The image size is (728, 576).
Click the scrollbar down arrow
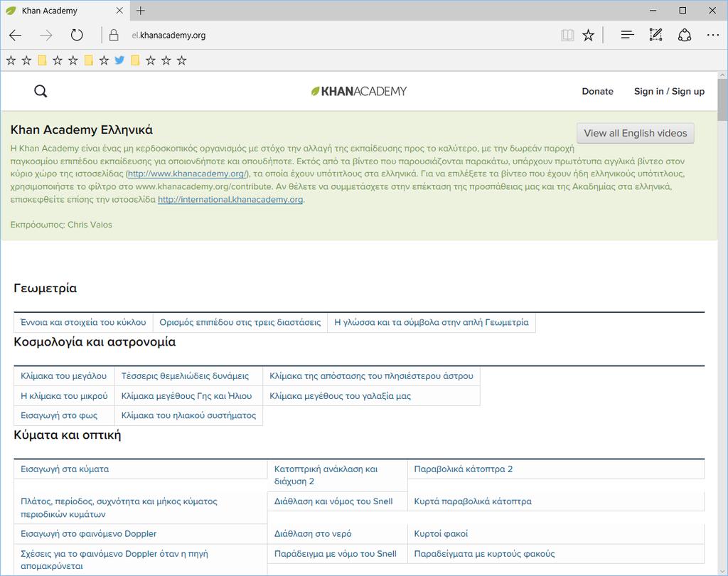(x=722, y=571)
